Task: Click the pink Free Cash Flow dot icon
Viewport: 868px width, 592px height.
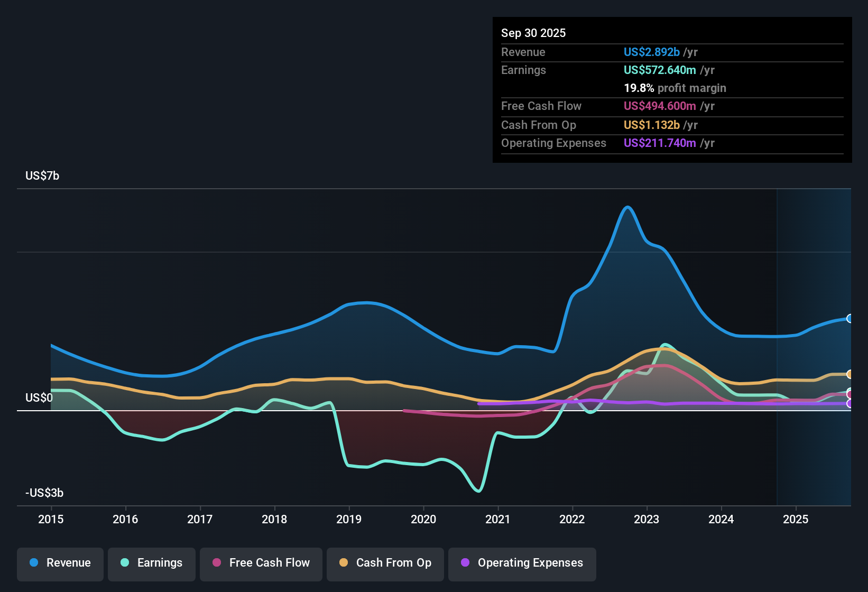Action: click(x=217, y=563)
